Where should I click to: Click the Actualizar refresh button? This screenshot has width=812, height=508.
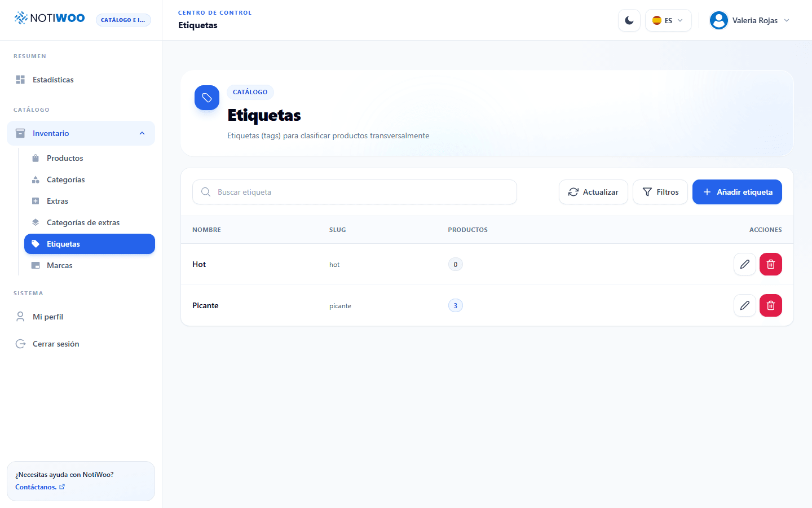593,192
